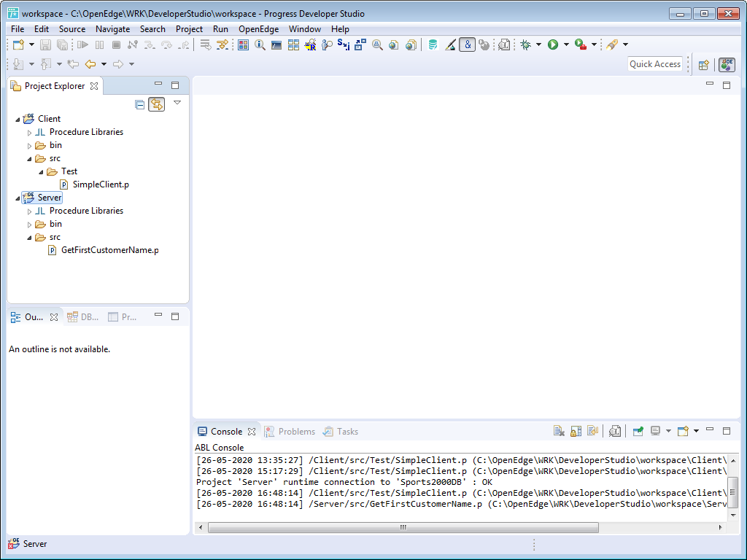The image size is (747, 560).
Task: Open the Source menu
Action: coord(72,29)
